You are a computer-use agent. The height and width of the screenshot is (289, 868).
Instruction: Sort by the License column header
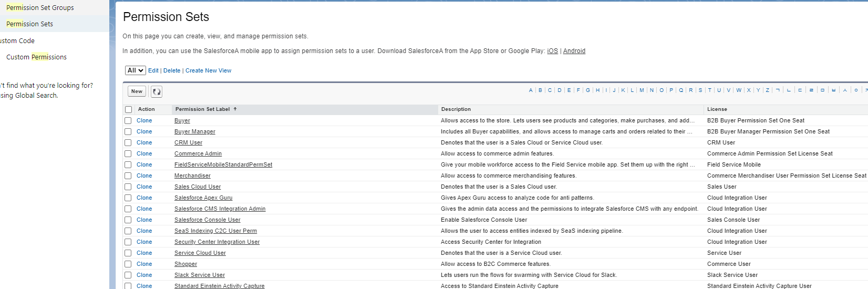click(717, 109)
